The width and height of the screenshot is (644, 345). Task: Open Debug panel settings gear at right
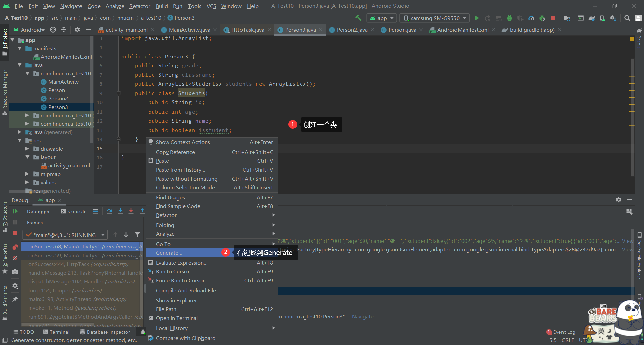[x=619, y=200]
